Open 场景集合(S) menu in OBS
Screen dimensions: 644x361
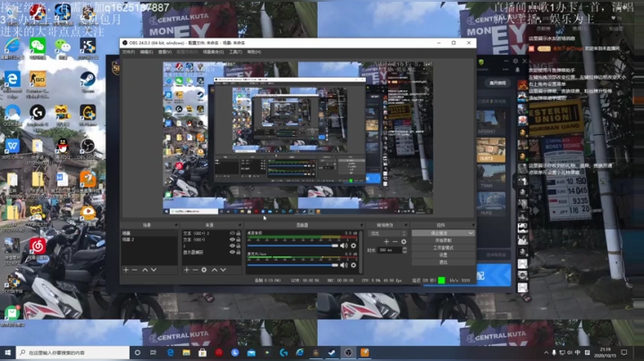[213, 52]
